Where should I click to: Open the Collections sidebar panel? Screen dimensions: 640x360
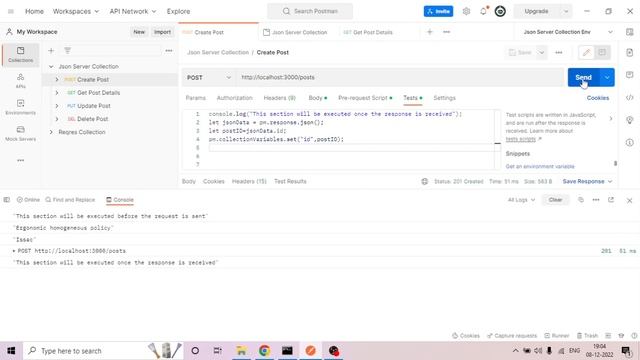[x=20, y=54]
